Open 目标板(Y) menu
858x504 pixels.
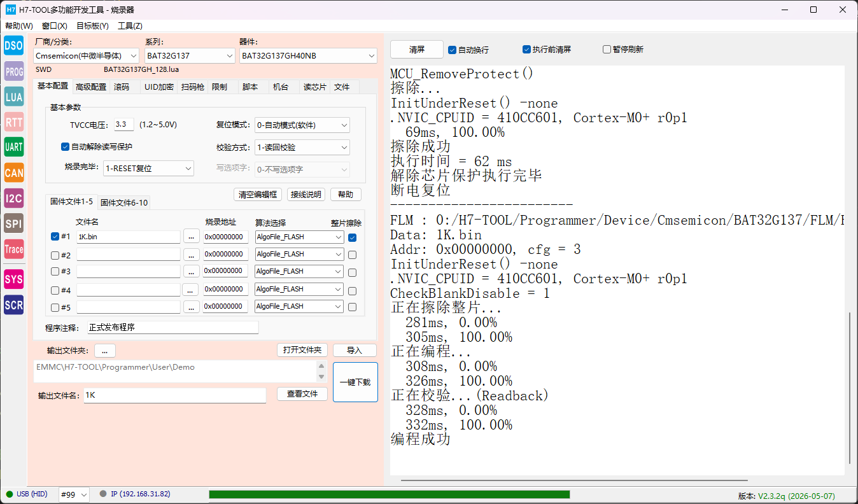coord(92,26)
